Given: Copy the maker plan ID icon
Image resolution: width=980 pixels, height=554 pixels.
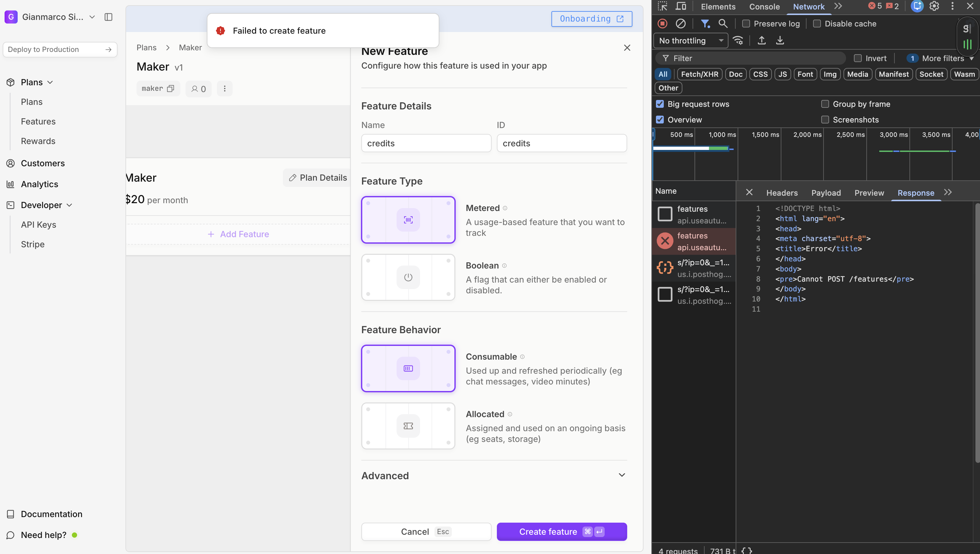Looking at the screenshot, I should click(171, 88).
